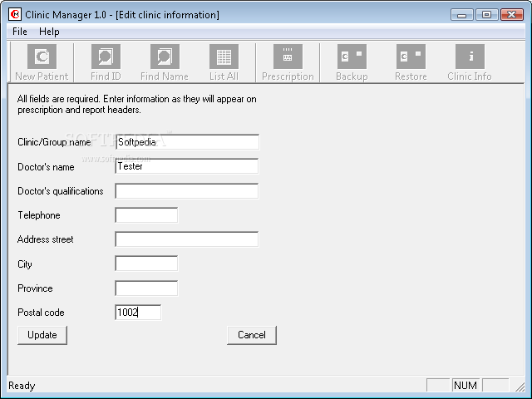Click the NUM indicator in status bar
The width and height of the screenshot is (532, 399).
click(x=465, y=386)
